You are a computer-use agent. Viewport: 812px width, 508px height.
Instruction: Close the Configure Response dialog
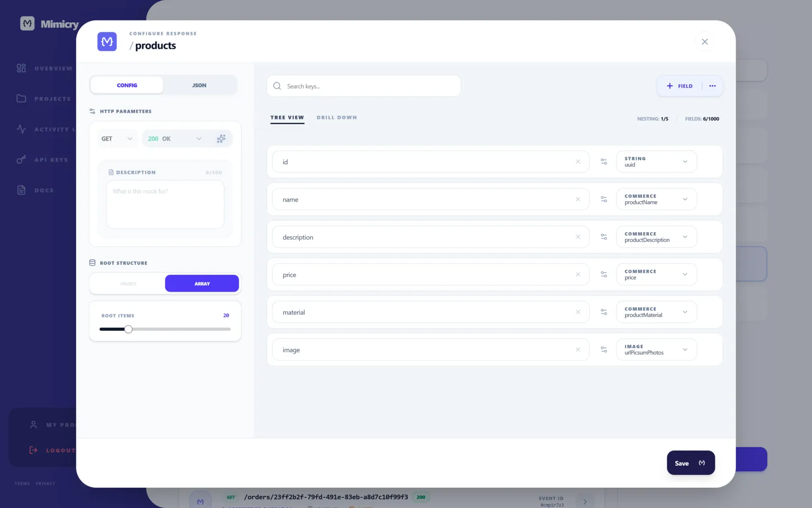pyautogui.click(x=705, y=42)
